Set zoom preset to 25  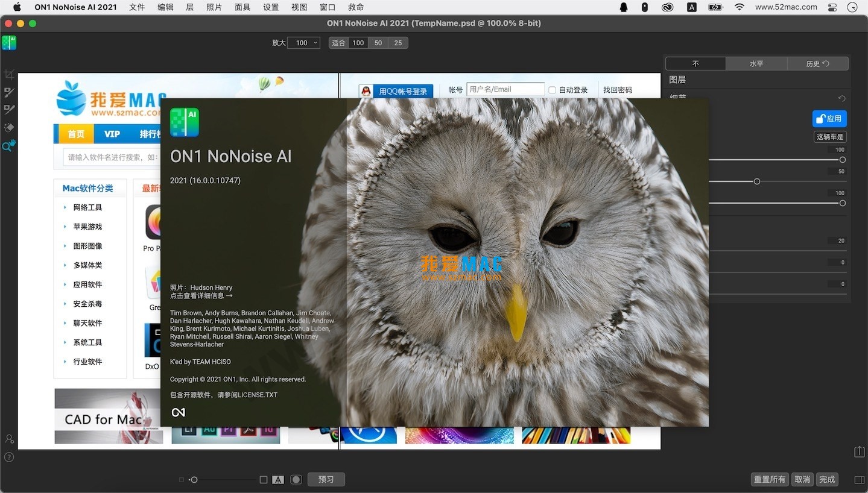click(x=398, y=43)
